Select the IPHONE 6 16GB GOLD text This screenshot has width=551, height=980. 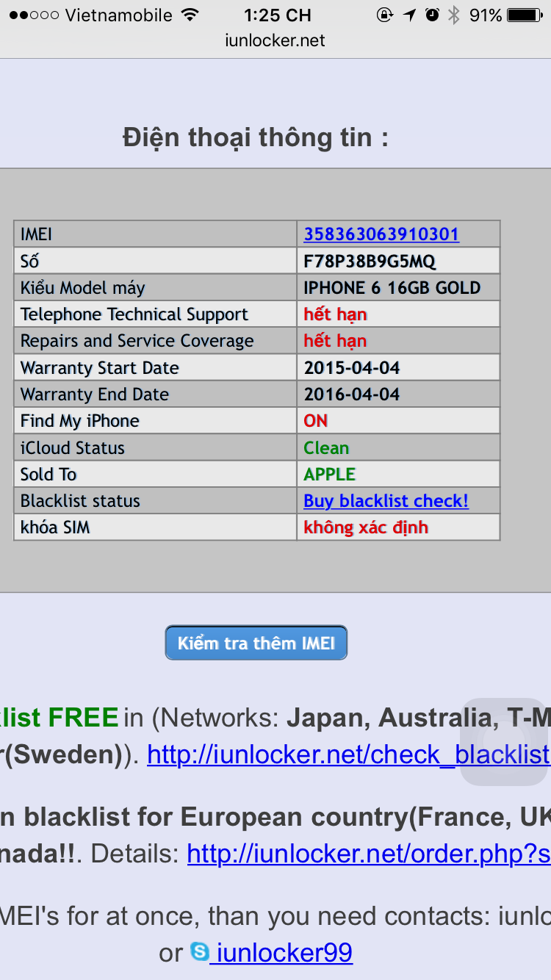[392, 287]
